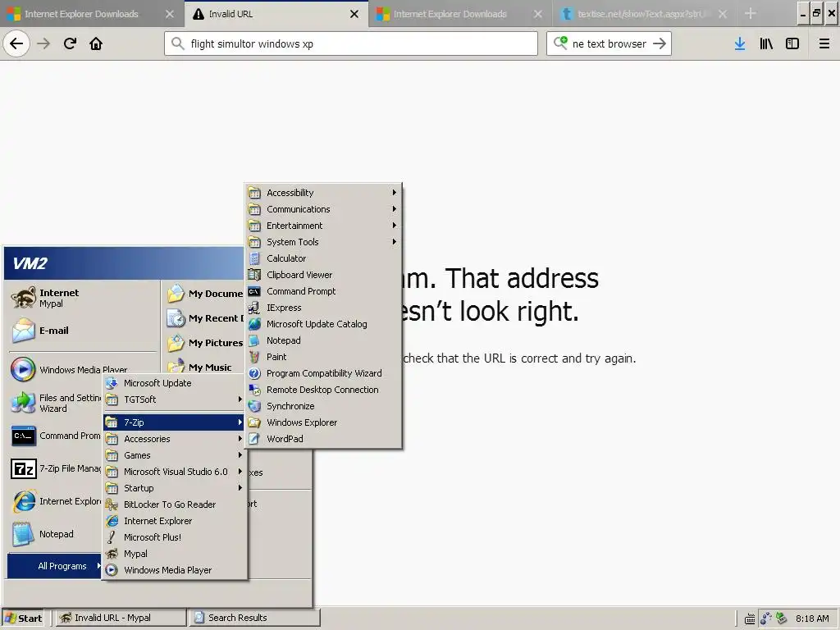Open the keyboard tray icon
The width and height of the screenshot is (840, 630).
(750, 619)
